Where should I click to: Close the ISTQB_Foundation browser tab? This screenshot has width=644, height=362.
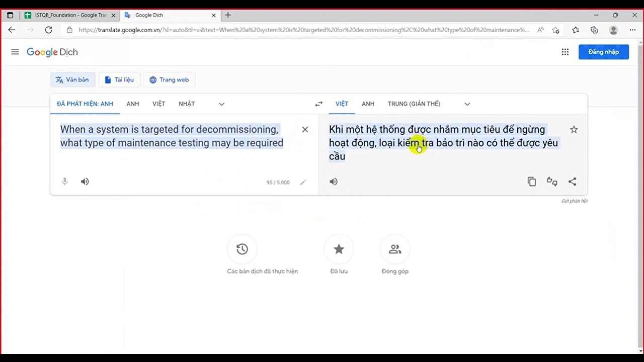point(113,15)
